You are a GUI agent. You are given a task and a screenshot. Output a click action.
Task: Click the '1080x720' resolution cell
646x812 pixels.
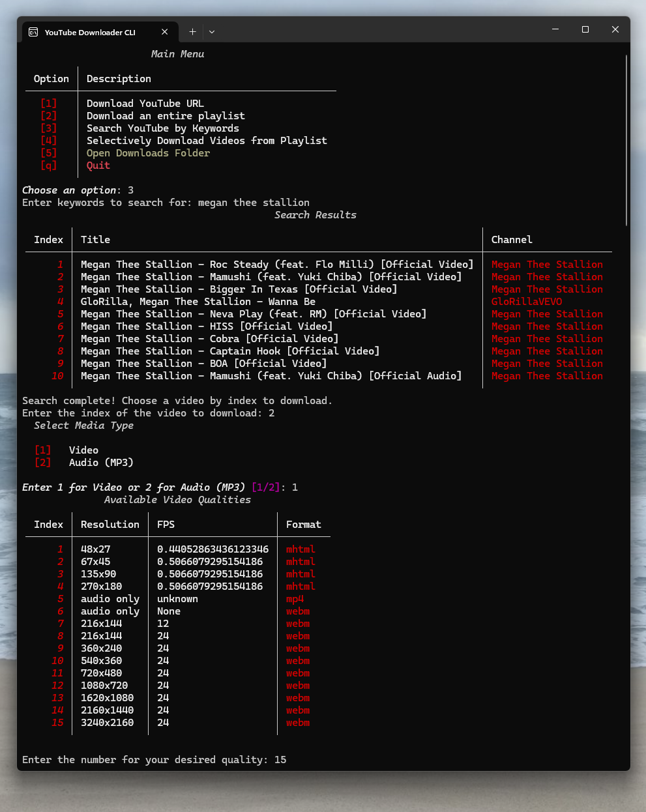104,686
